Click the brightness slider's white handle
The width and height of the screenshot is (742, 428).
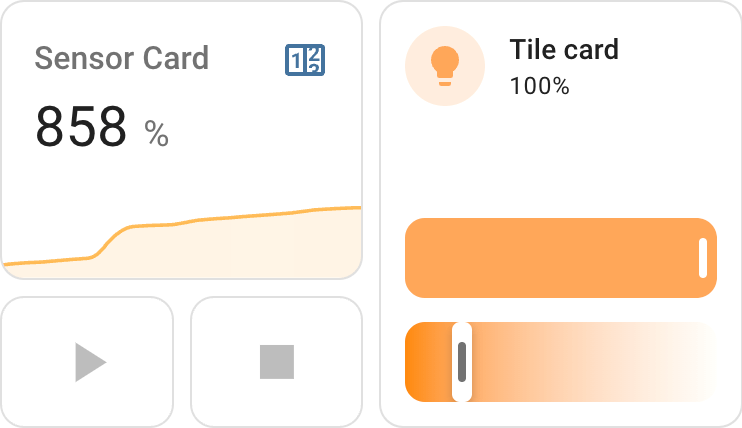703,258
